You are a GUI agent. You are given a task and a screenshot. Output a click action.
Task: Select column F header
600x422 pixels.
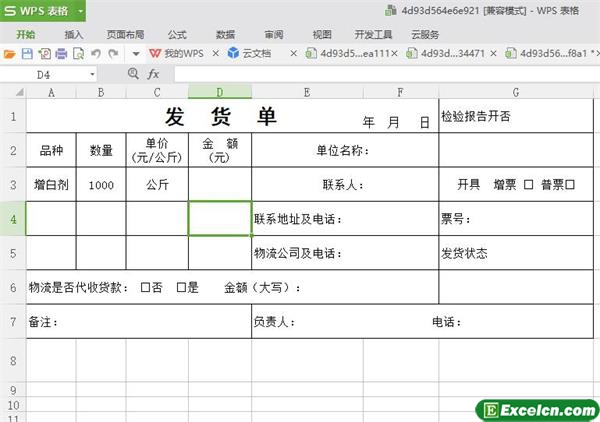click(x=400, y=93)
